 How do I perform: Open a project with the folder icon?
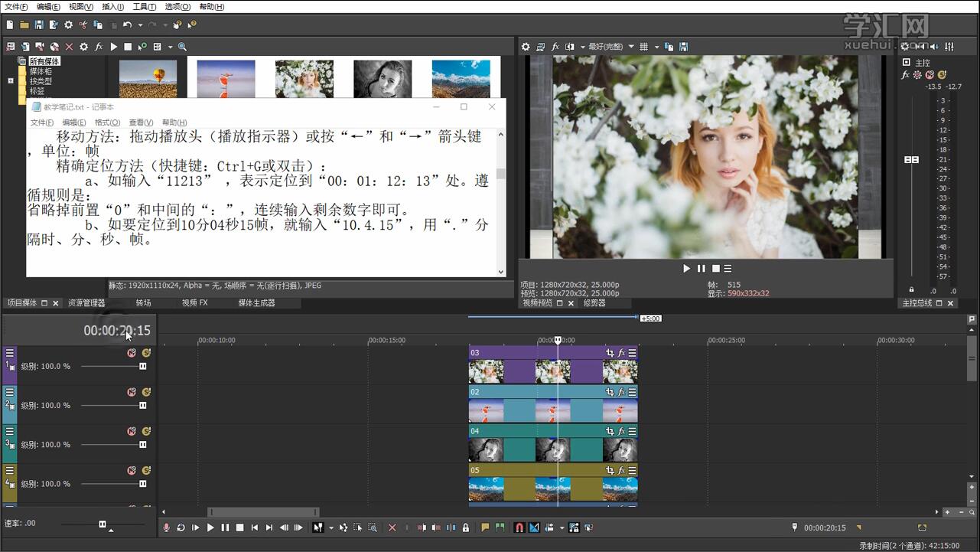pos(24,24)
